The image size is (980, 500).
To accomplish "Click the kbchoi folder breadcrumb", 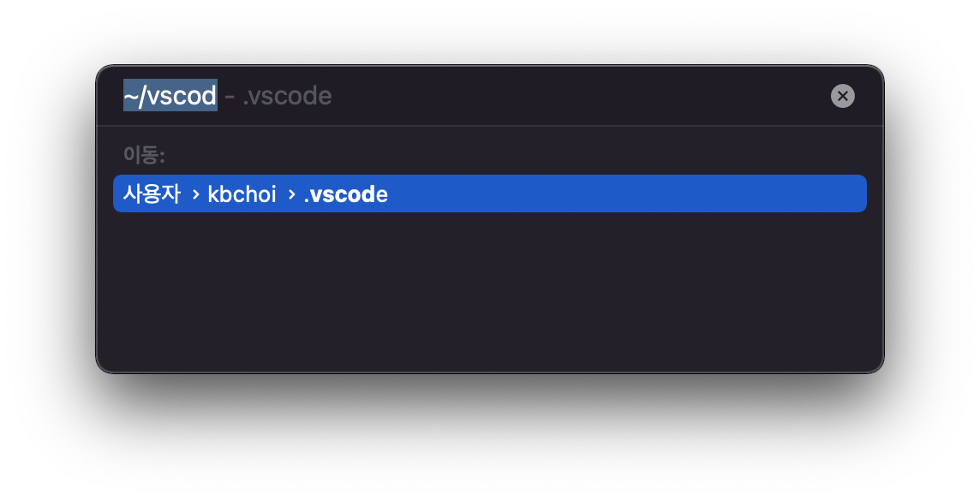I will pyautogui.click(x=242, y=193).
